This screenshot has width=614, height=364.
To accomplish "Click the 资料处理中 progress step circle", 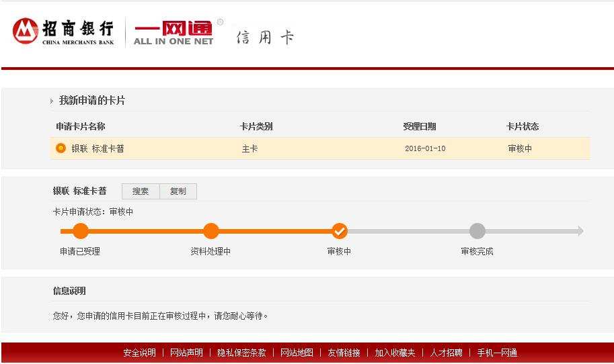I will (x=211, y=231).
